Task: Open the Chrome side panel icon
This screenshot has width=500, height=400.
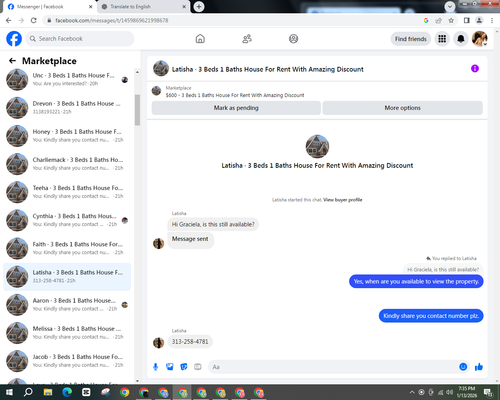Action: click(467, 20)
